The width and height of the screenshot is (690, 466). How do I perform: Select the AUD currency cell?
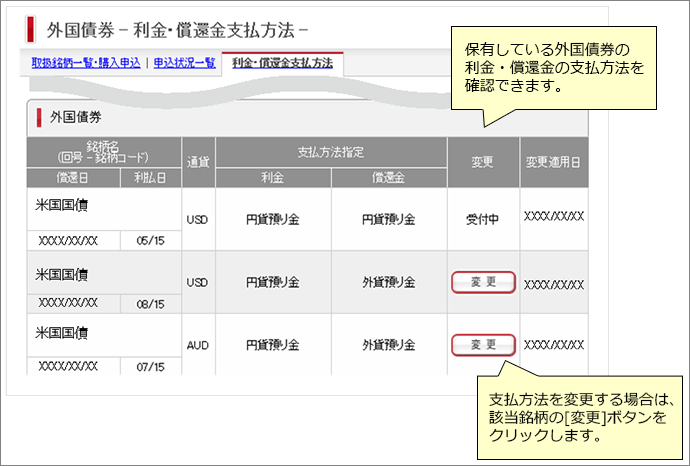(x=197, y=344)
